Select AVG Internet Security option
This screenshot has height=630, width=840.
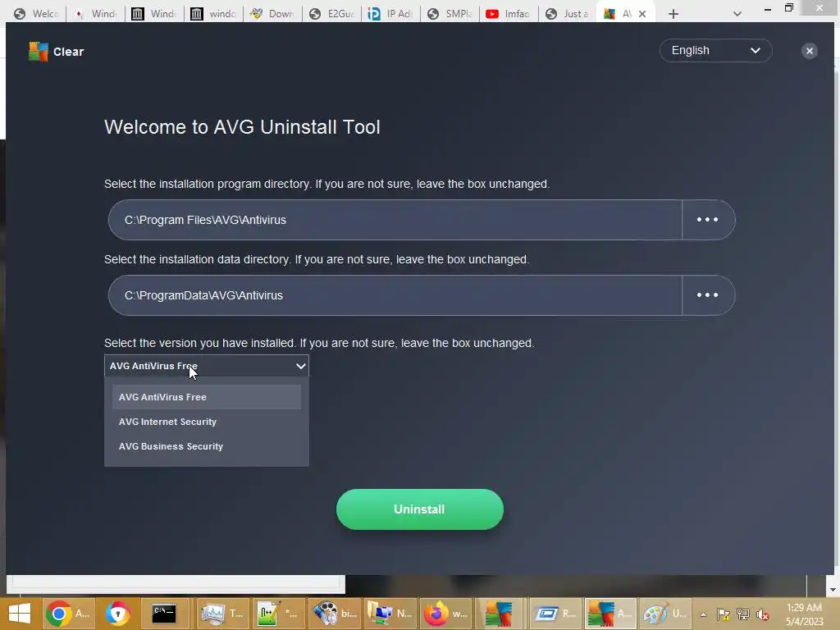[206, 422]
